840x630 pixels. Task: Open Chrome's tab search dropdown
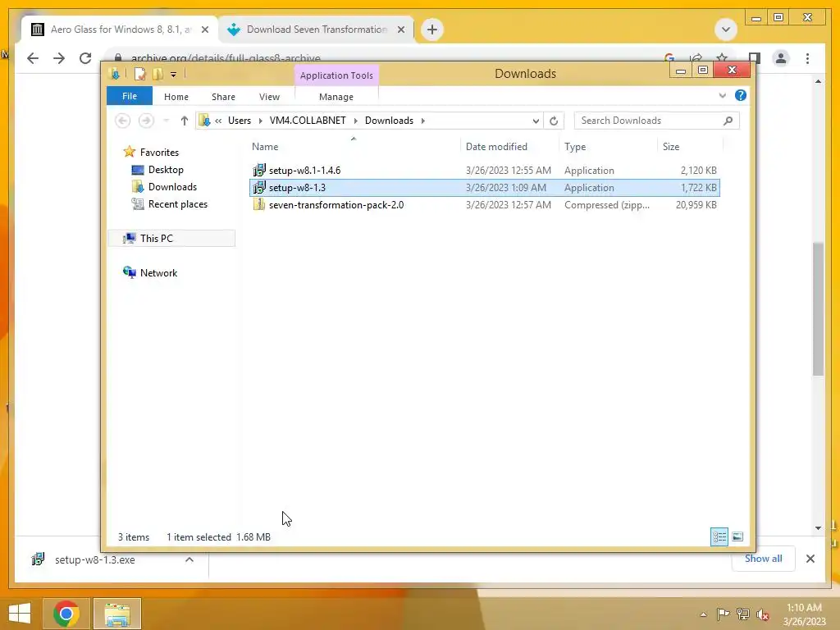point(726,29)
